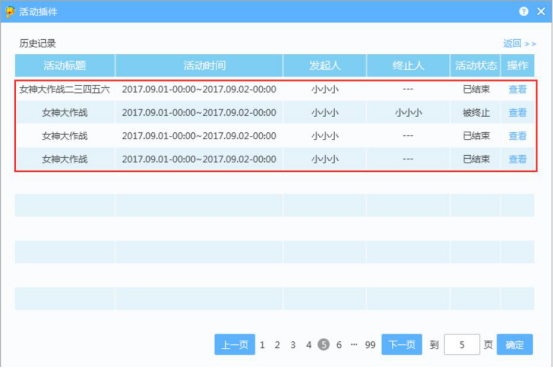Screen dimensions: 553x368
Task: Click the 终止人 cell showing 小小小
Action: coord(408,113)
